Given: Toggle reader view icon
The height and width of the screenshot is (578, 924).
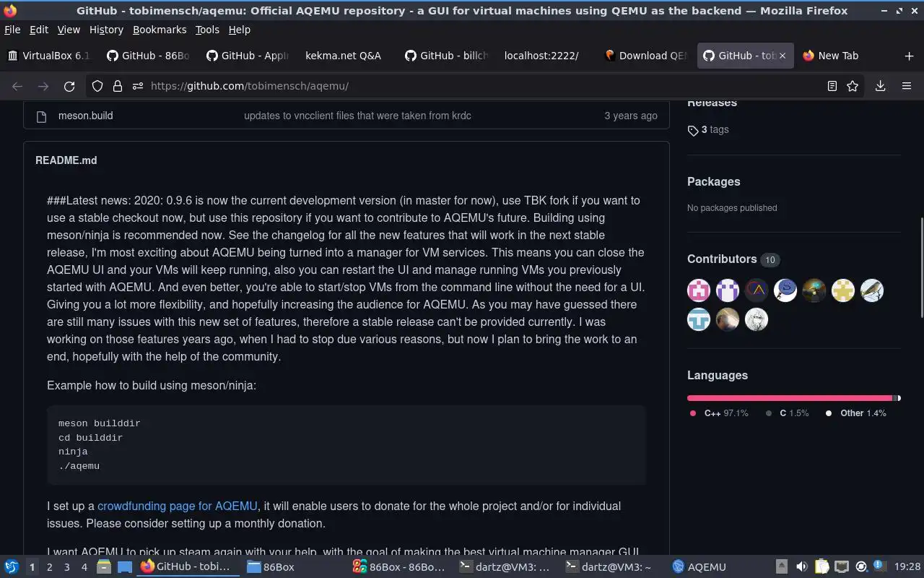Looking at the screenshot, I should [832, 86].
